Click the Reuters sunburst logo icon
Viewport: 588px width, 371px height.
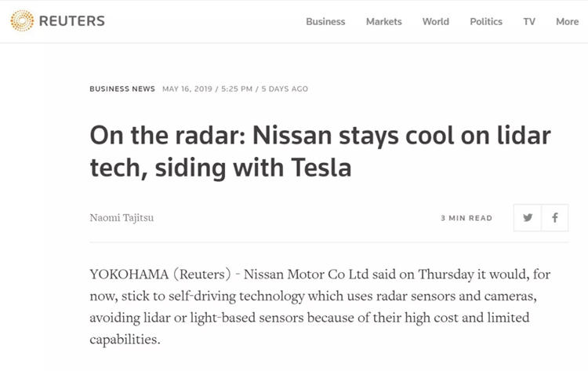pyautogui.click(x=22, y=20)
